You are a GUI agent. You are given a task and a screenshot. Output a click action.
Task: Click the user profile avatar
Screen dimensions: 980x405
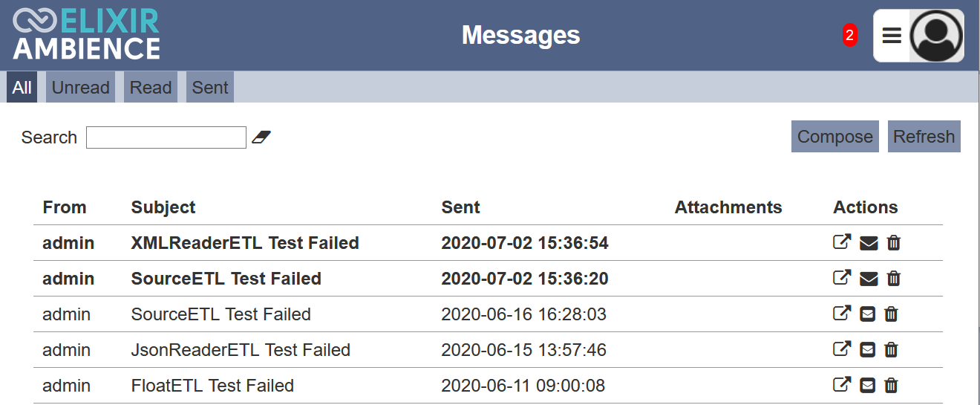[936, 36]
